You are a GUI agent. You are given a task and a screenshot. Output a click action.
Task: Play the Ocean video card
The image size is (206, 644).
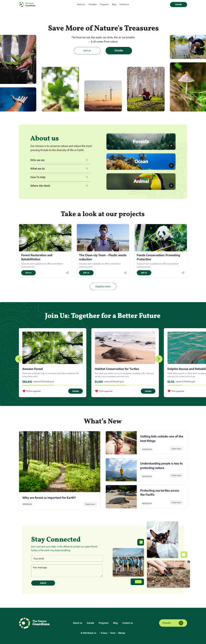click(x=171, y=165)
